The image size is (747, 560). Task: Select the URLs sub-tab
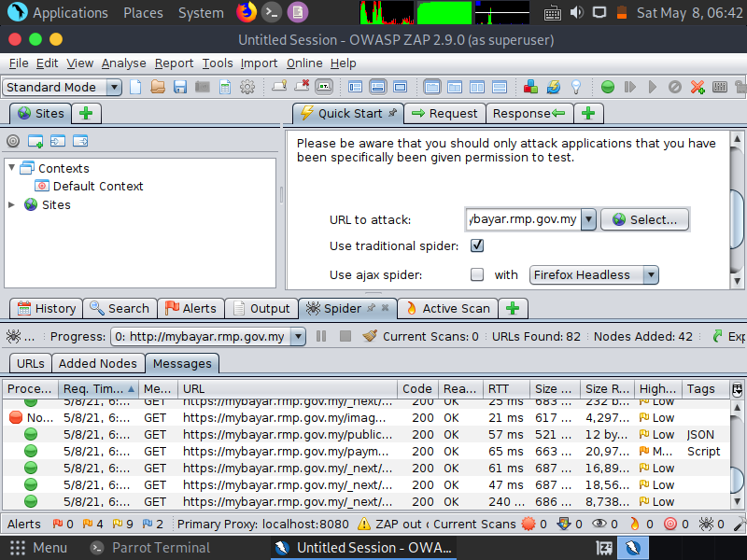tap(31, 363)
